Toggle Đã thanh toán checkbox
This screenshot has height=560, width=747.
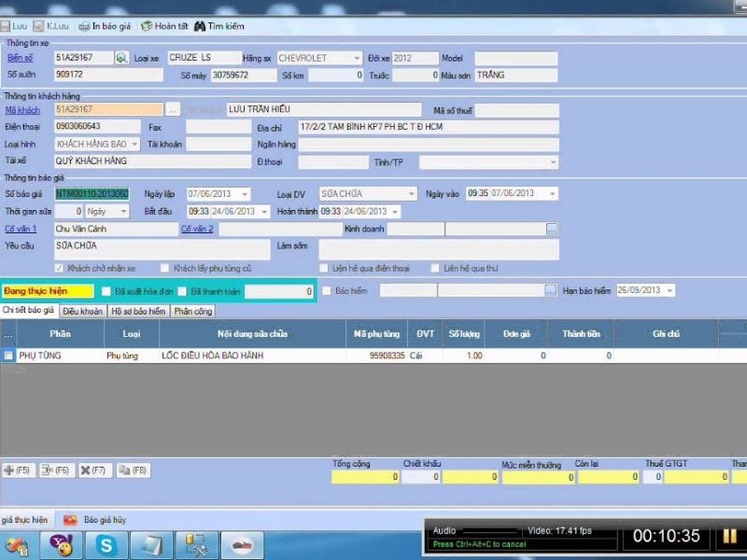tap(183, 291)
